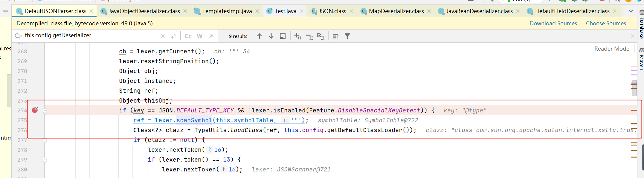Click the editor vertical scrollbar thumb

pos(634,88)
